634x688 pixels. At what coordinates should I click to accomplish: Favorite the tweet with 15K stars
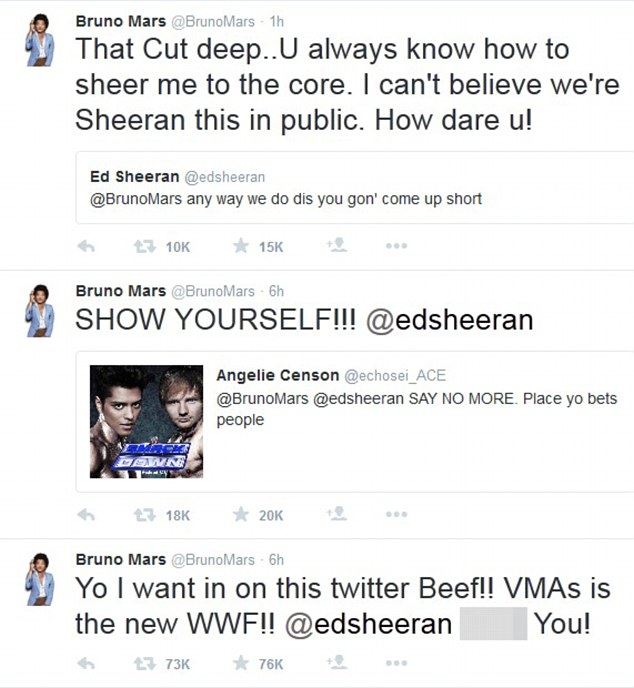click(x=241, y=247)
